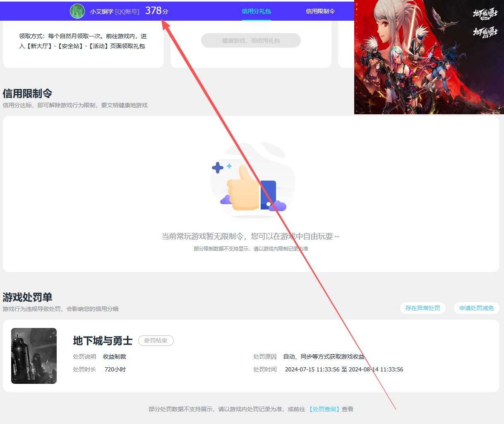Click the 地下城与勇士 game thumbnail
The height and width of the screenshot is (424, 504).
[x=34, y=356]
